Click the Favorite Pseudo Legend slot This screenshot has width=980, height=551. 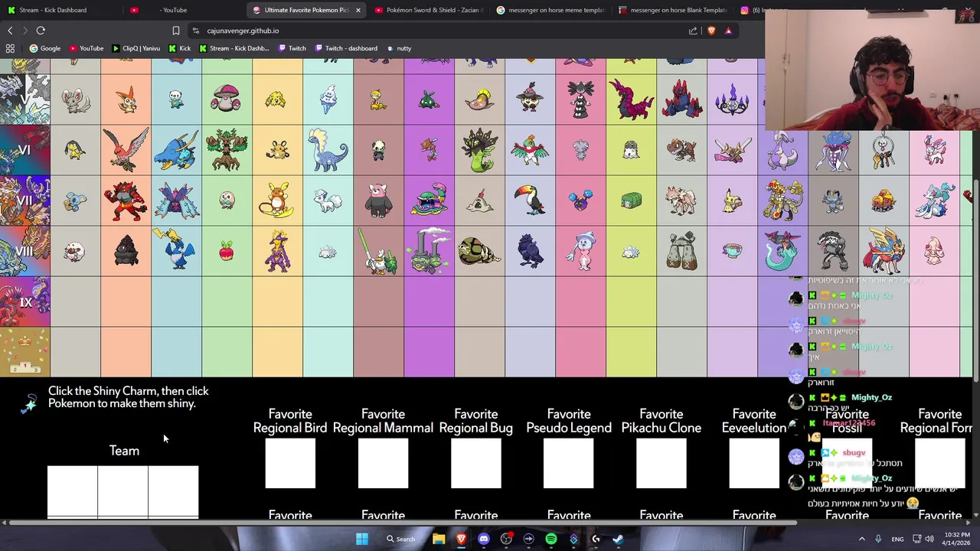569,463
